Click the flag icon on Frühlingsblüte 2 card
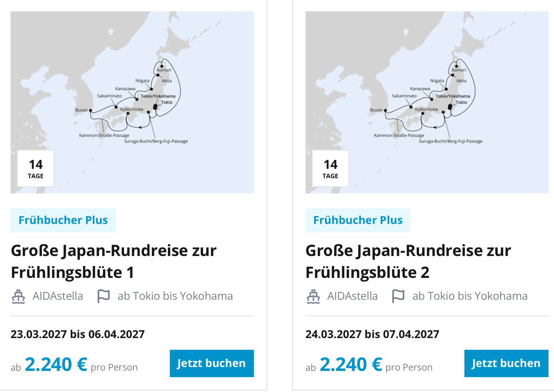 click(x=398, y=296)
